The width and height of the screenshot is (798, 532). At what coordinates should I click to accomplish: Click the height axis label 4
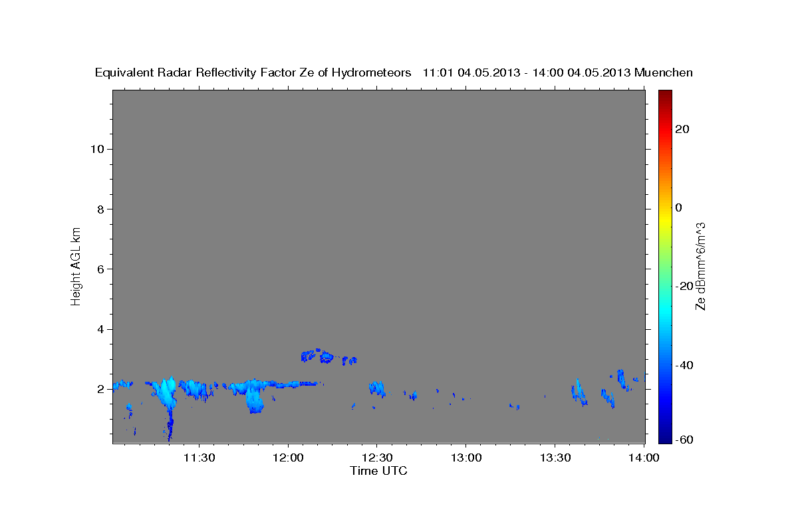pos(100,329)
